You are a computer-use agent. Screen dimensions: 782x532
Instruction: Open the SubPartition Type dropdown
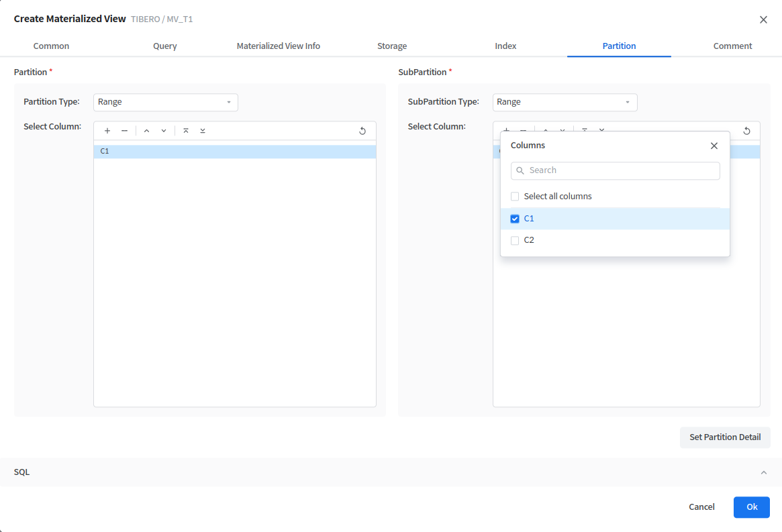(565, 102)
